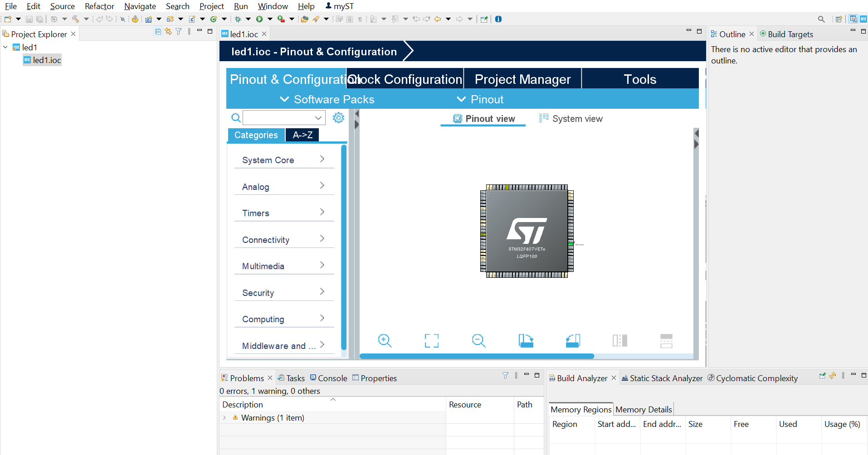Image resolution: width=868 pixels, height=455 pixels.
Task: Select the Pinout view option
Action: (483, 119)
